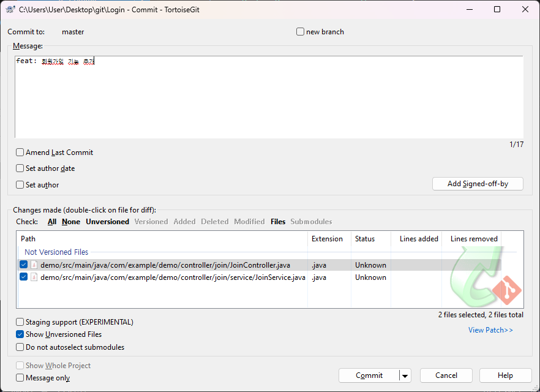540x392 pixels.
Task: Sort by Extension column header
Action: coord(329,239)
